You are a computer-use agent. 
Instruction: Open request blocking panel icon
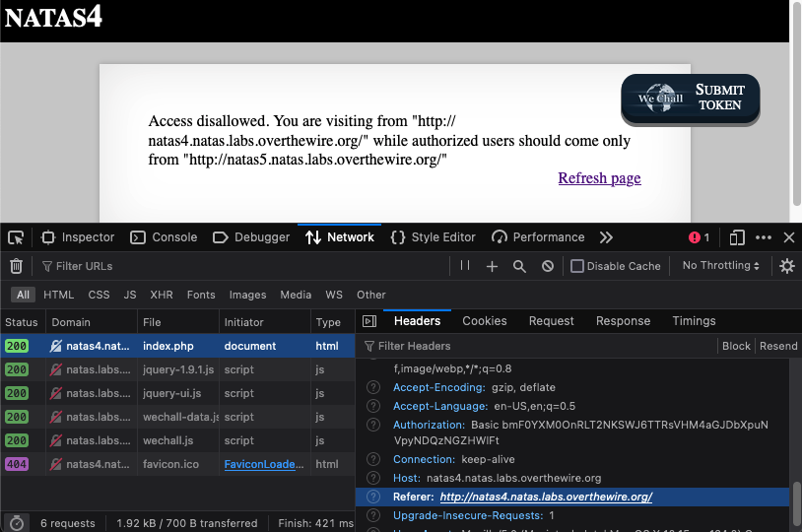coord(548,266)
